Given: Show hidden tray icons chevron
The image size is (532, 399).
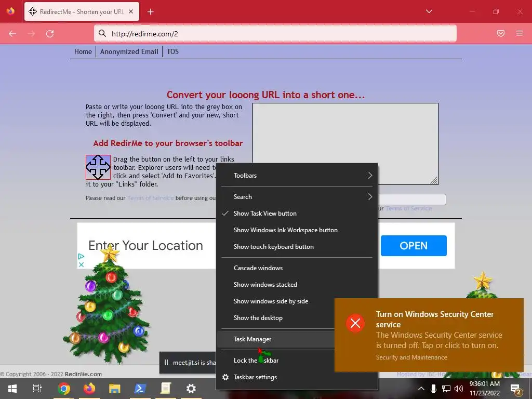Looking at the screenshot, I should coord(421,389).
